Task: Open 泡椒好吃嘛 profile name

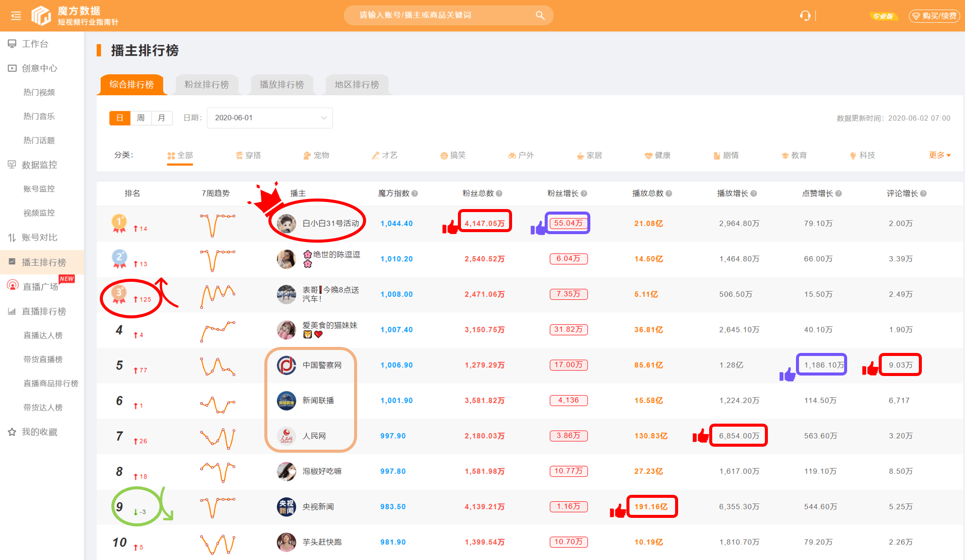Action: tap(322, 471)
